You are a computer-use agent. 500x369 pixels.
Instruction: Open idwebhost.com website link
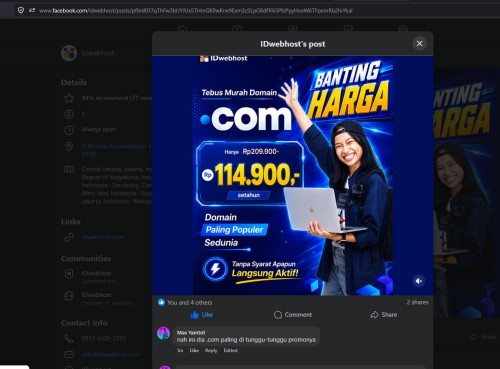click(102, 237)
